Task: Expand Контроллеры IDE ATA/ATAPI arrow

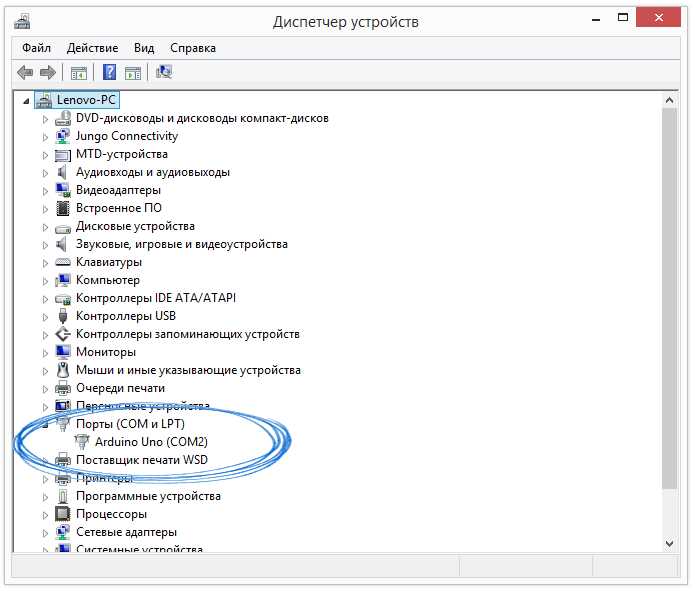Action: point(45,299)
